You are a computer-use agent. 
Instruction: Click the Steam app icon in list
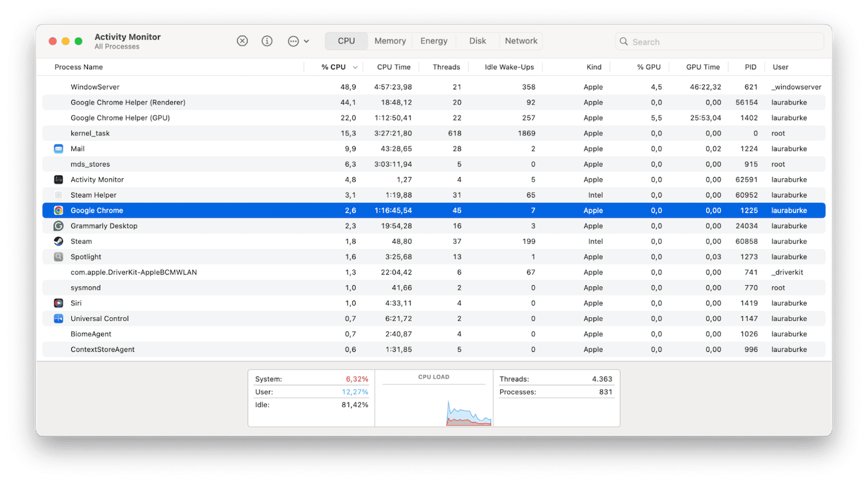tap(58, 242)
